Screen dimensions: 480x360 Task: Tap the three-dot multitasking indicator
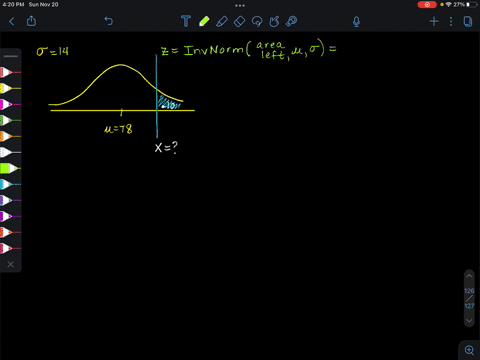240,5
